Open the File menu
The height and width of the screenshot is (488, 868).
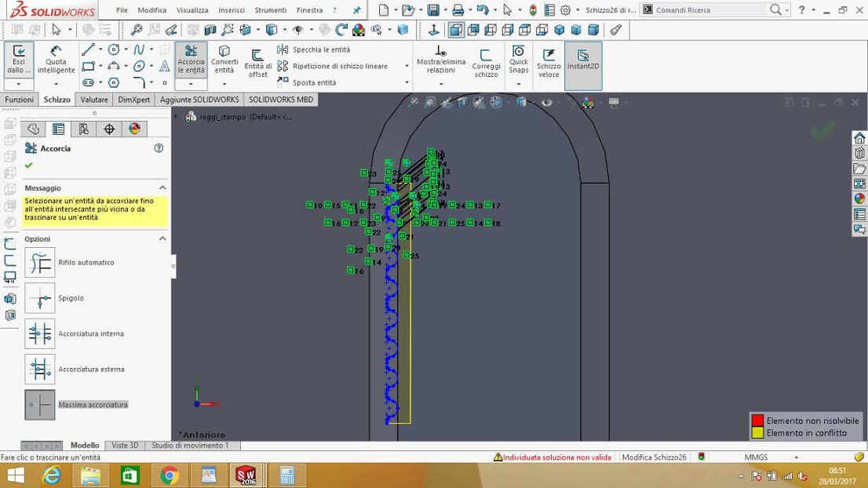pos(122,10)
